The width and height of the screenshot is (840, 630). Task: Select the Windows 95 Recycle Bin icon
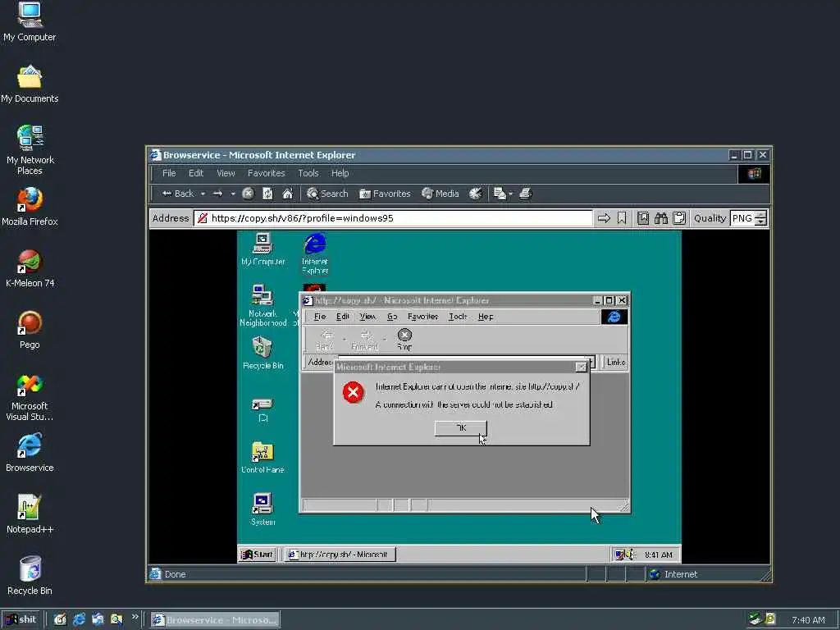pyautogui.click(x=262, y=353)
